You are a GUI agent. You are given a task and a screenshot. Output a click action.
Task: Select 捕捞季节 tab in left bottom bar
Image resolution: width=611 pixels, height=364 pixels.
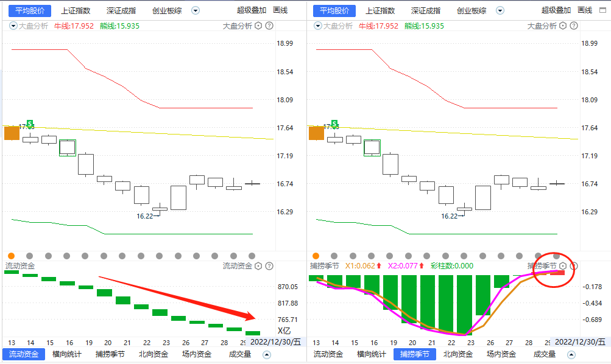point(110,354)
